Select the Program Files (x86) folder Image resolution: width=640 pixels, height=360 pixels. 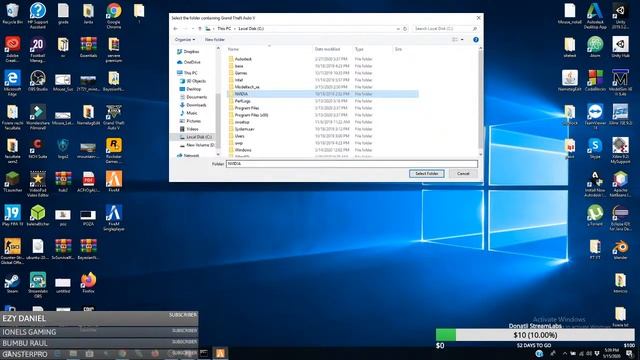322,115
